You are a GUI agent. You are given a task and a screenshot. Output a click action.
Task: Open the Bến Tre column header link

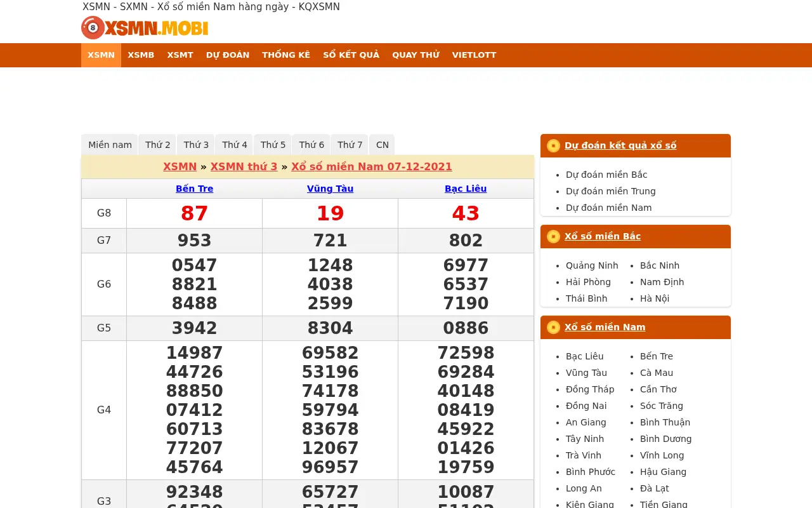[195, 189]
